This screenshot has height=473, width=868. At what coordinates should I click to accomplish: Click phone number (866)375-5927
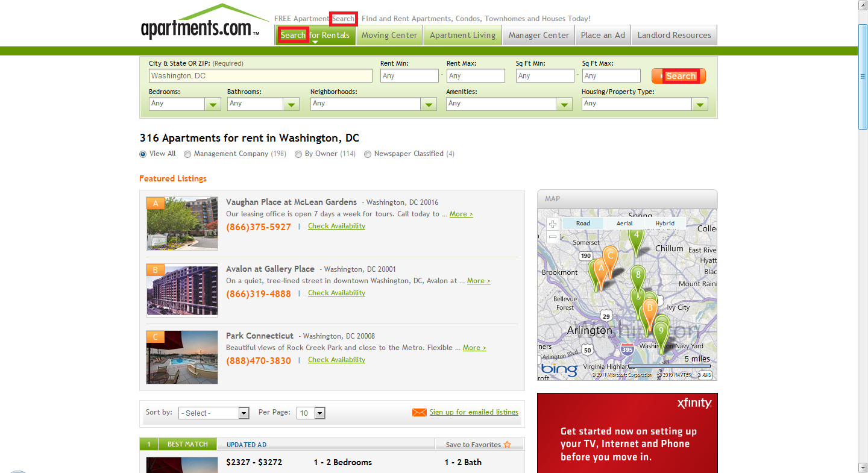(x=259, y=227)
